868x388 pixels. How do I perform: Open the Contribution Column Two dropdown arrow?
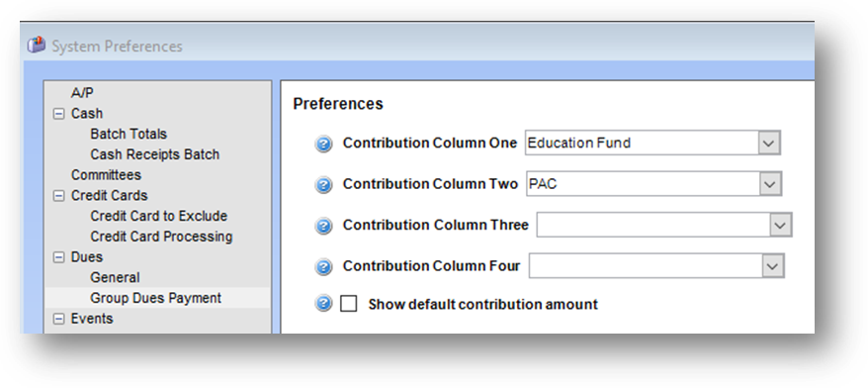click(769, 184)
